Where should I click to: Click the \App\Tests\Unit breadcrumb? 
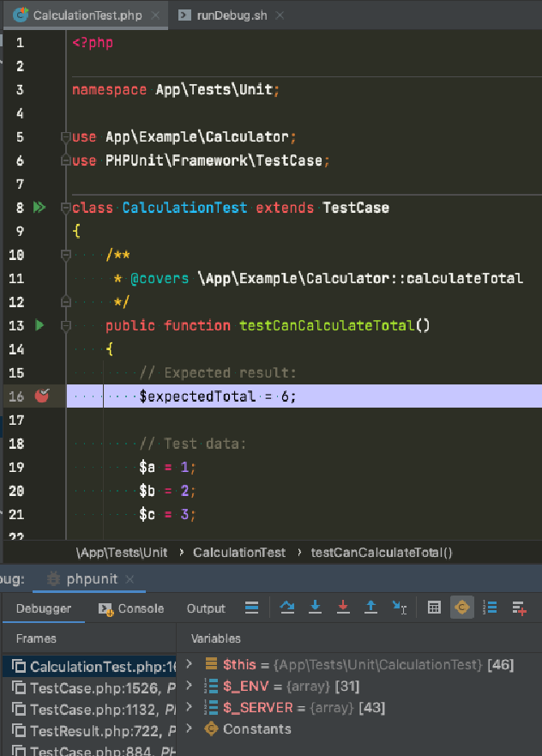point(122,553)
